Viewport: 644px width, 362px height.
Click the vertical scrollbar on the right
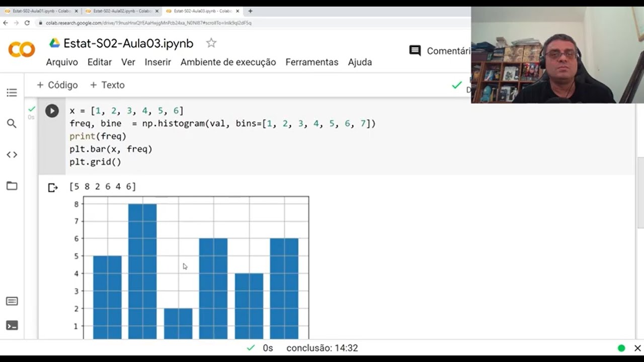[640, 194]
